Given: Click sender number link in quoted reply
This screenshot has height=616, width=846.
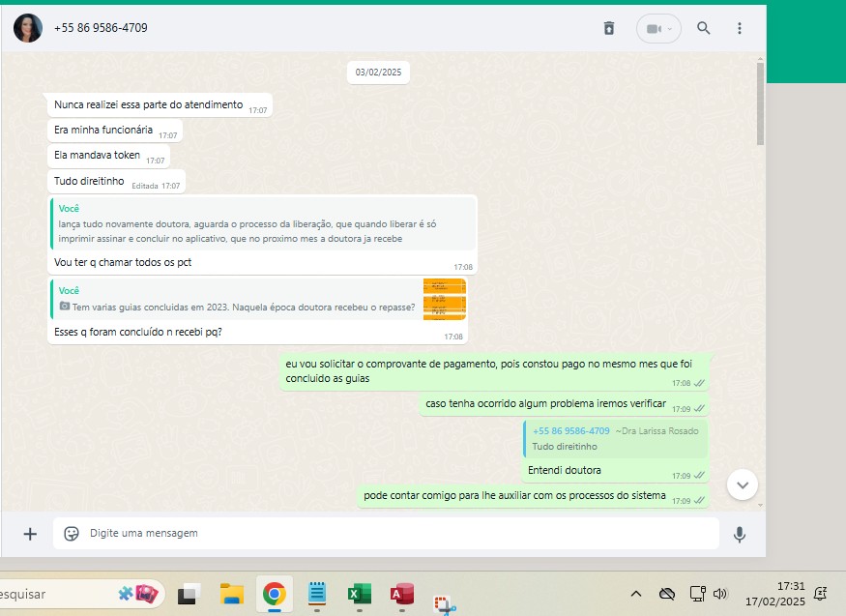Looking at the screenshot, I should pyautogui.click(x=570, y=431).
